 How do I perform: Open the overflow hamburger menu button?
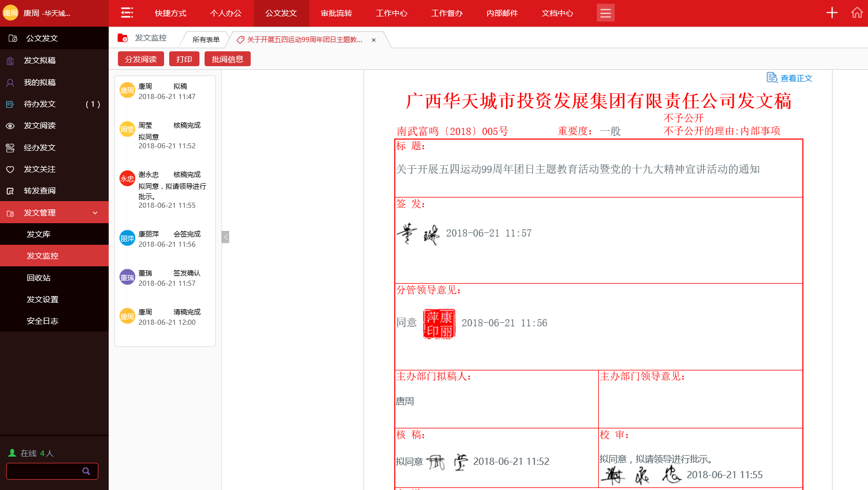(x=605, y=13)
